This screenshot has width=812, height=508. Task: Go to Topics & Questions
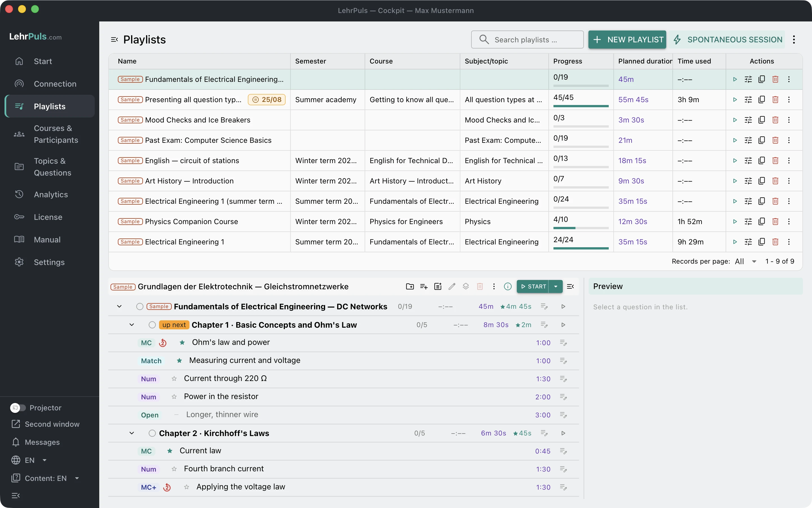pos(50,167)
